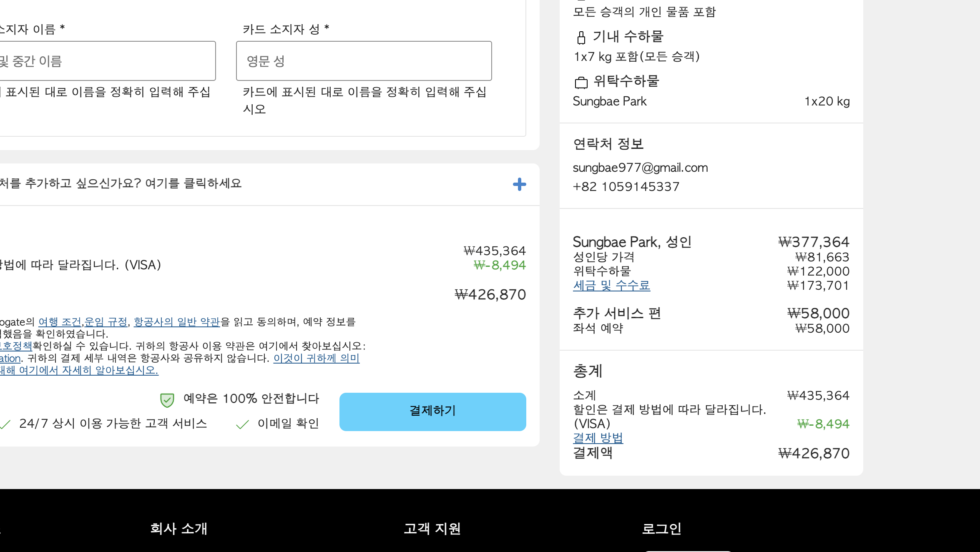Open the 운임 규정 link
The height and width of the screenshot is (552, 980).
click(106, 322)
